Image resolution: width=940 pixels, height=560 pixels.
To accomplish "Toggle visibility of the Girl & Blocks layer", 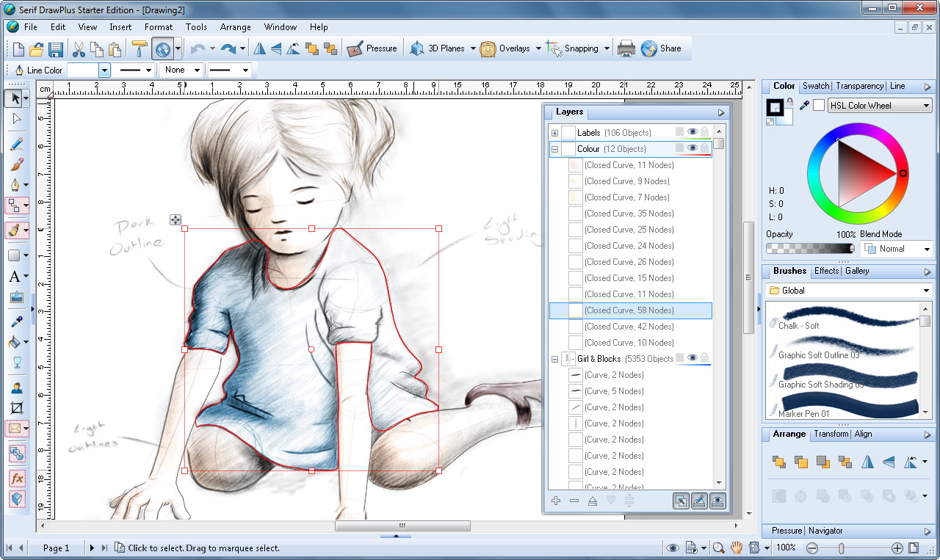I will click(692, 358).
